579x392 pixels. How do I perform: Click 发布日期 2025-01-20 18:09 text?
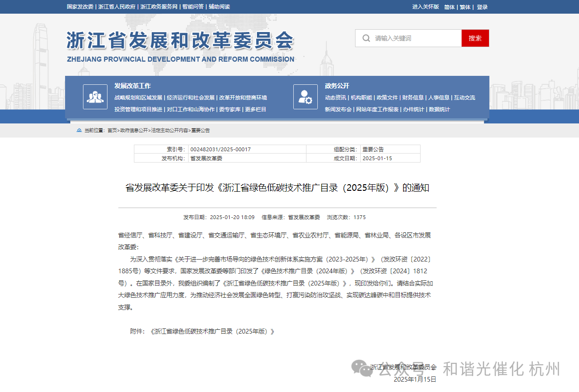click(219, 217)
